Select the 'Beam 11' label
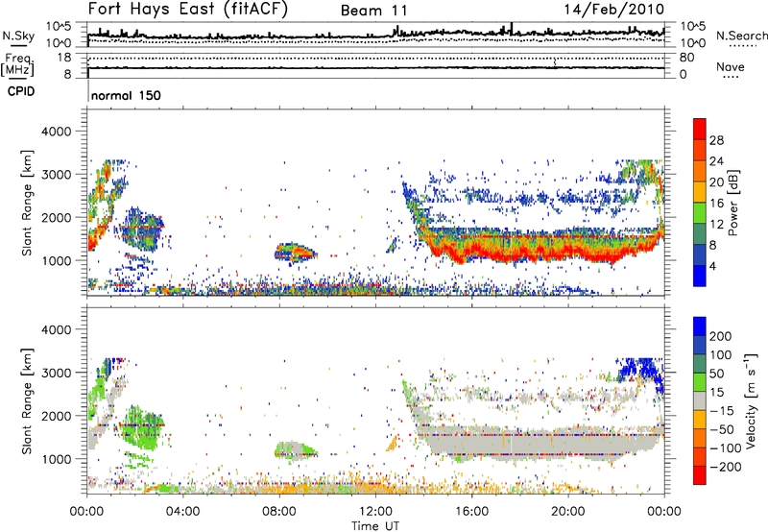 point(373,11)
